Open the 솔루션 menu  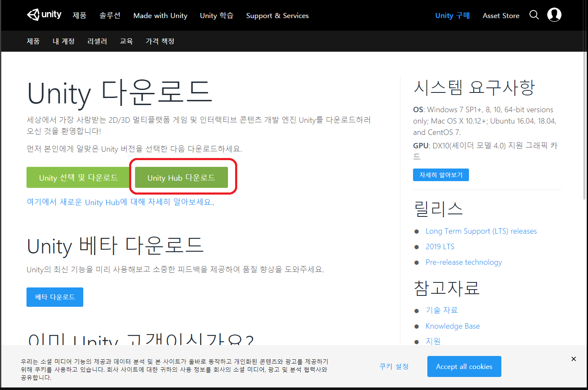pyautogui.click(x=110, y=16)
